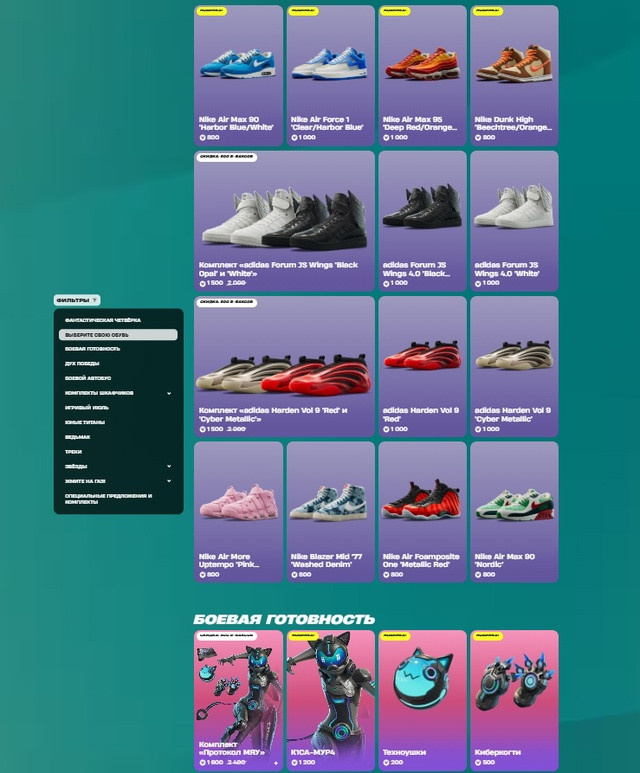The image size is (640, 773).
Task: Click yellow badge on Air Max 90 Harbor Blue
Action: click(x=212, y=11)
